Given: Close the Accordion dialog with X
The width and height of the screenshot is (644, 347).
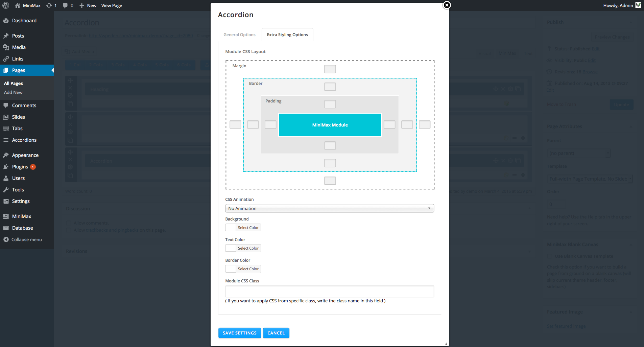Looking at the screenshot, I should (447, 5).
